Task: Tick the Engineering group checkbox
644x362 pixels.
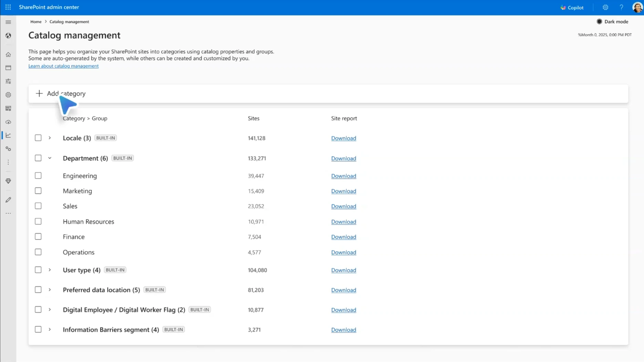Action: tap(38, 176)
